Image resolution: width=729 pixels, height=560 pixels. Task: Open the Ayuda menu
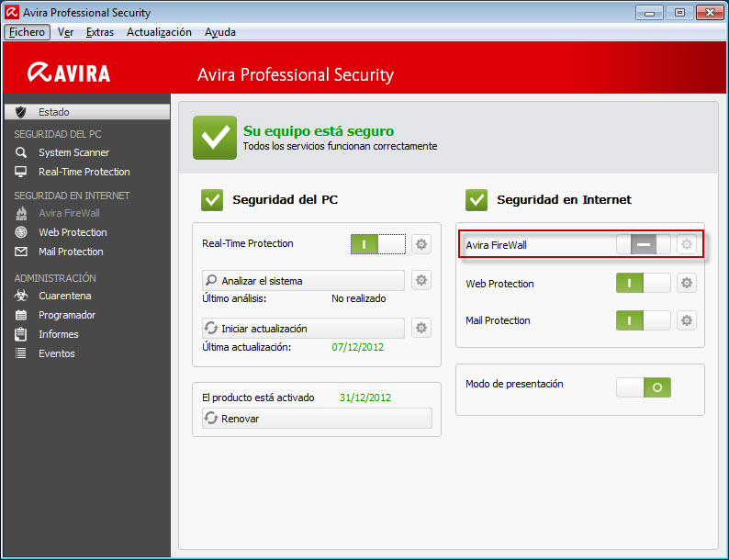click(x=220, y=32)
